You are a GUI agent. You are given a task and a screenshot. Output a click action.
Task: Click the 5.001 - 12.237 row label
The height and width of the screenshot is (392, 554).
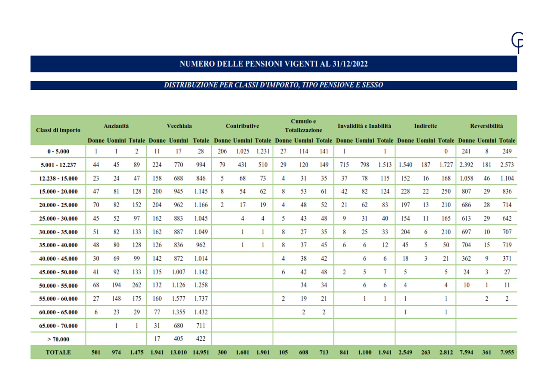[58, 165]
